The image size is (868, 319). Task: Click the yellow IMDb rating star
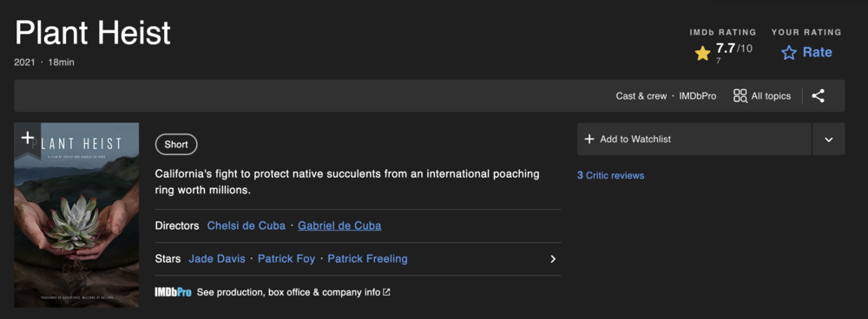(702, 54)
